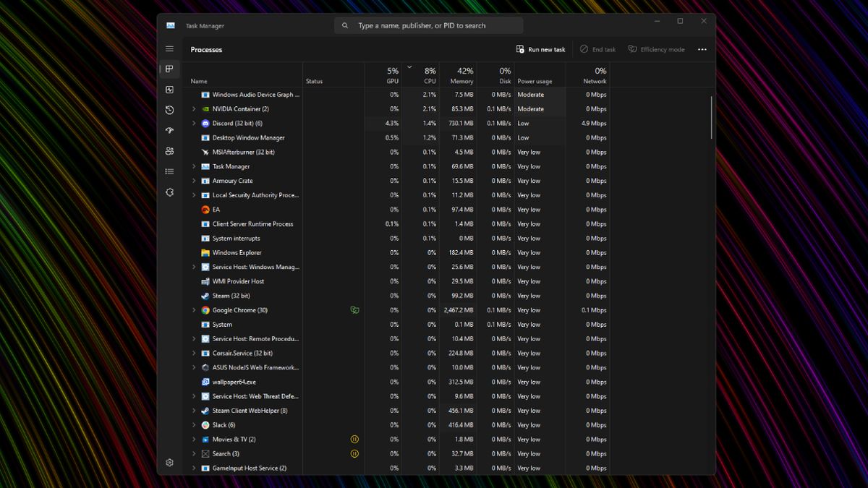Open the Users page icon
868x488 pixels.
[169, 150]
